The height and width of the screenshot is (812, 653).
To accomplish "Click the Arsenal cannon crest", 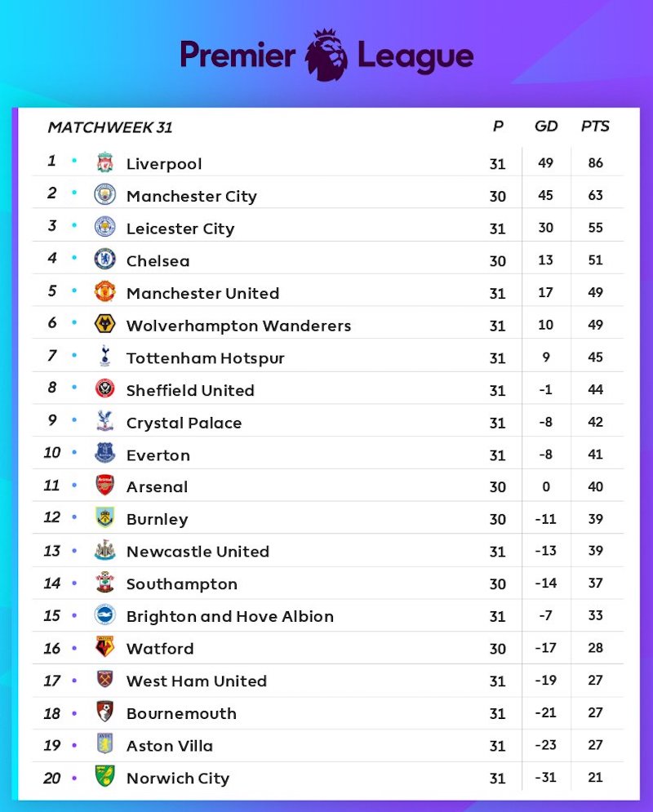I will pyautogui.click(x=104, y=486).
